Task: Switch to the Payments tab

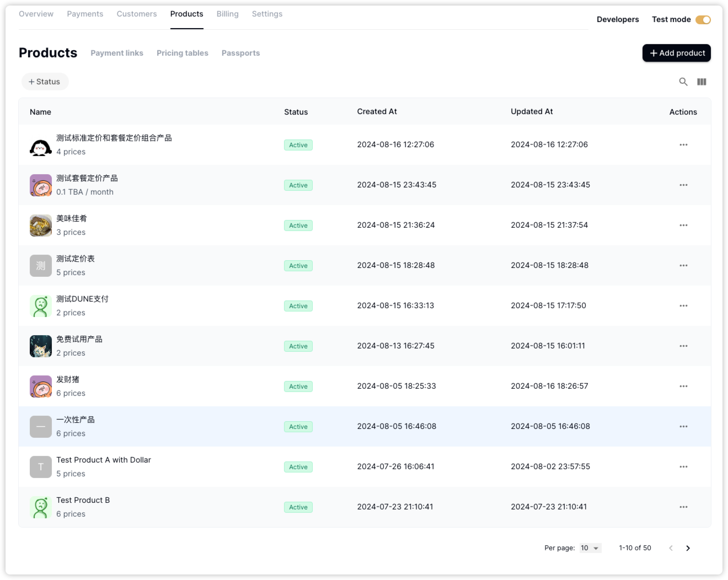Action: click(x=85, y=14)
